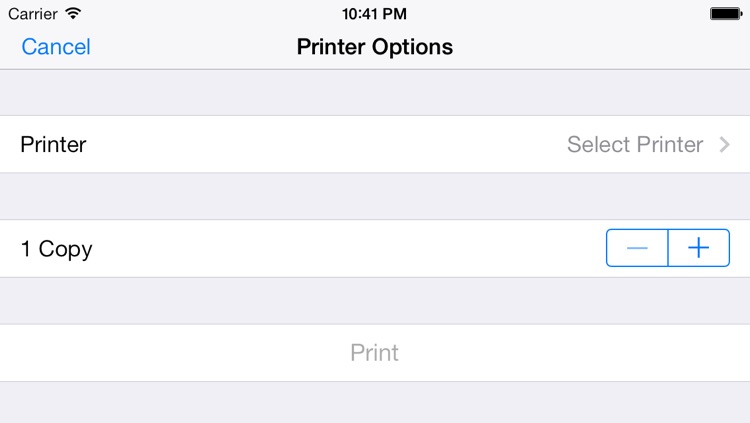The height and width of the screenshot is (423, 750).
Task: Tap the Select Printer placeholder text
Action: (635, 144)
